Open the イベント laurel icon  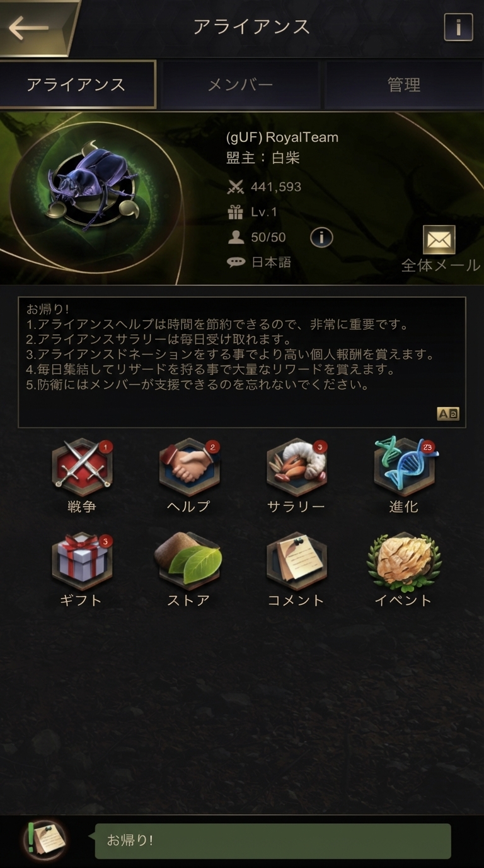404,561
